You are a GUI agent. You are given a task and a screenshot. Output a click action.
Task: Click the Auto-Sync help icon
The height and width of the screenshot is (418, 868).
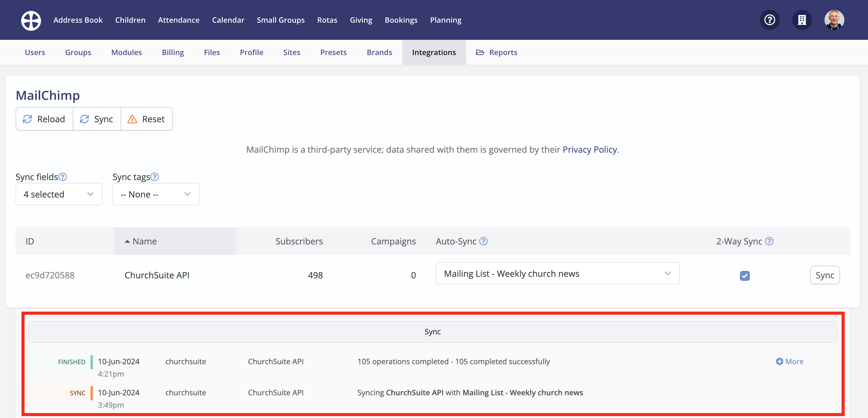tap(483, 241)
